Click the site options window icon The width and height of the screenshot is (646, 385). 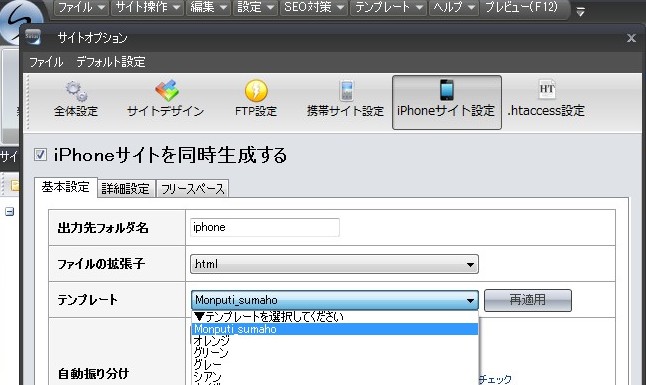pos(33,37)
